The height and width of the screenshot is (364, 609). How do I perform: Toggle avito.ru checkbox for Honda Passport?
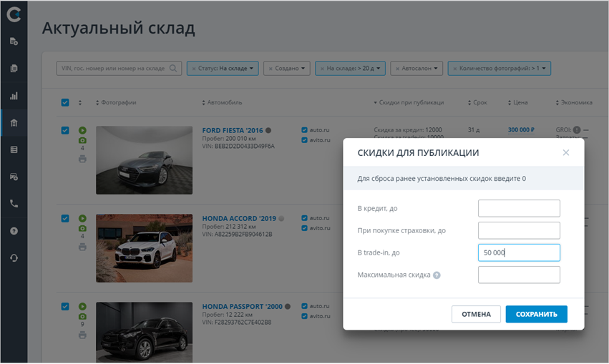[x=305, y=316]
